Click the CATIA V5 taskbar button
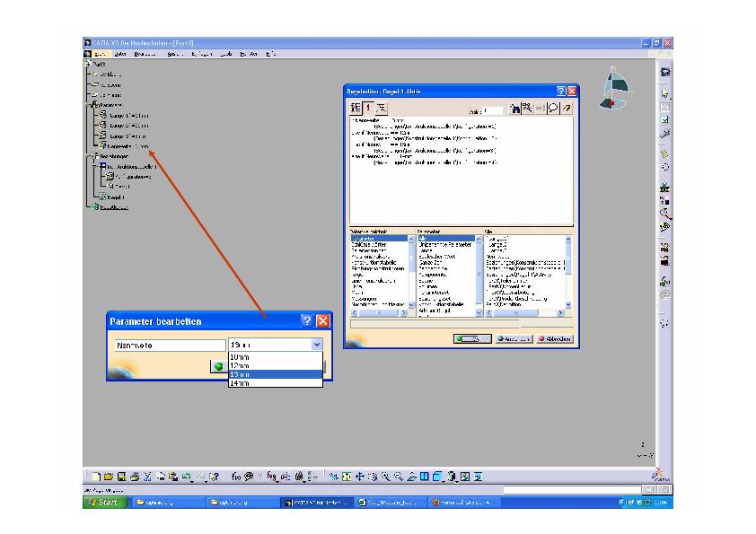Screen dimensions: 756x534 pyautogui.click(x=315, y=503)
